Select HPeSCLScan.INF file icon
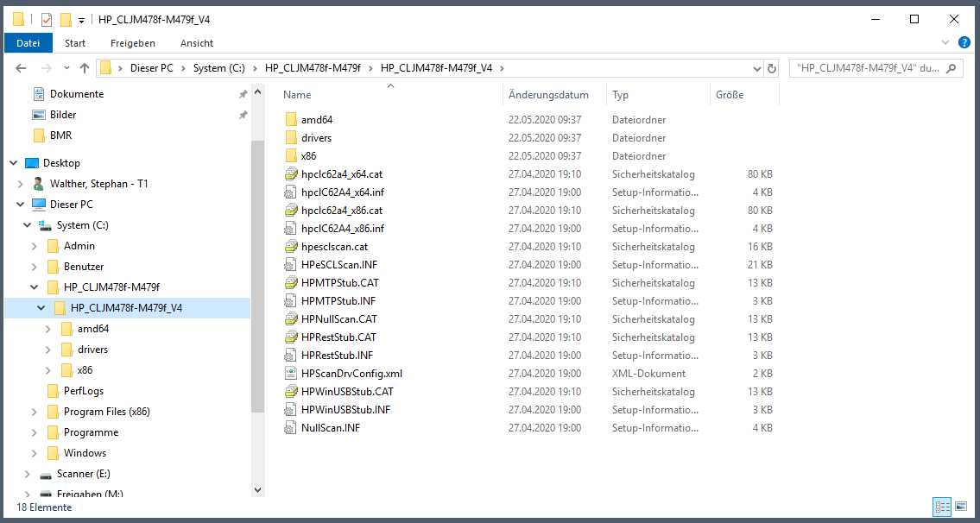Viewport: 980px width, 523px height. coord(291,264)
